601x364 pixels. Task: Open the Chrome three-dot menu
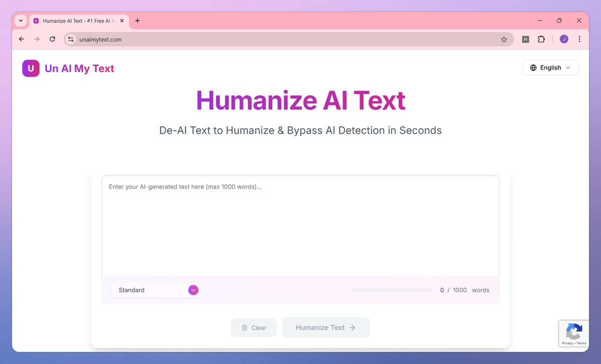click(579, 39)
